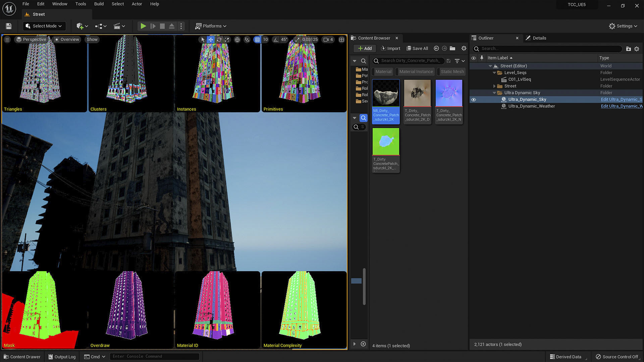
Task: Open Content Browser settings gear
Action: [x=464, y=48]
